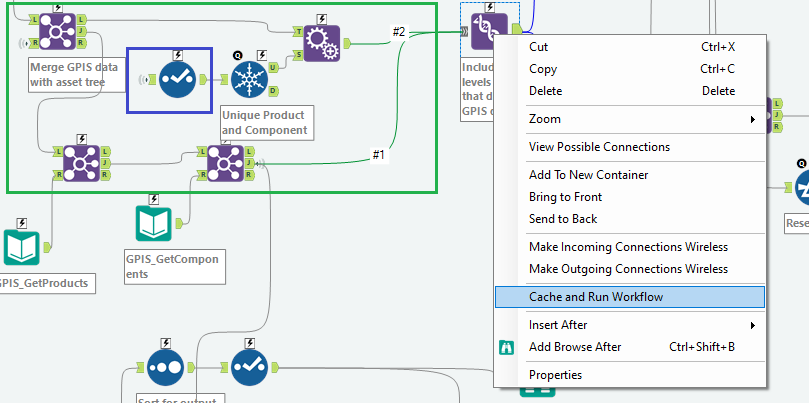809x403 pixels.
Task: Click the GPIS_GetComponents annotation label
Action: click(175, 267)
